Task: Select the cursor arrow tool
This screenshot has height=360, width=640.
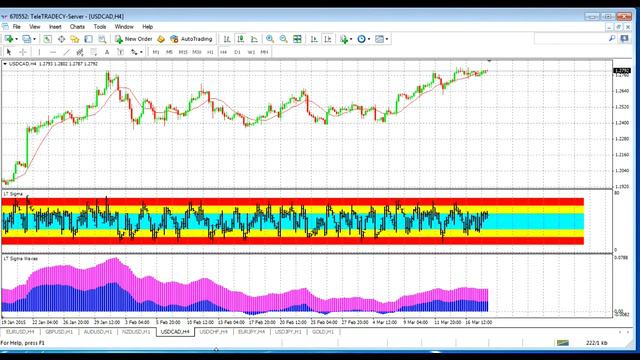Action: [9, 52]
